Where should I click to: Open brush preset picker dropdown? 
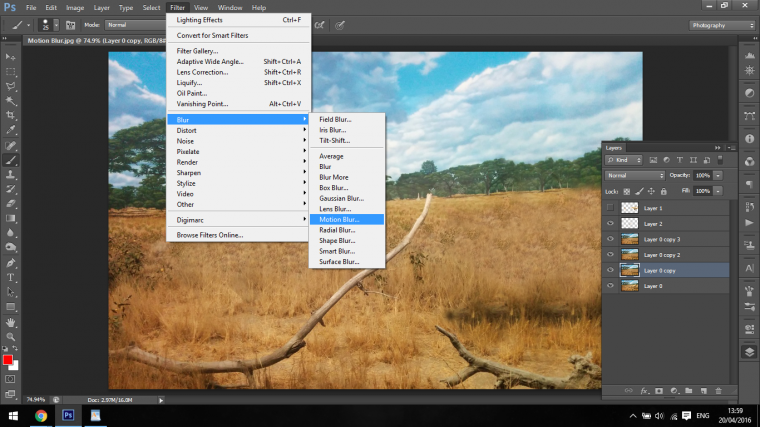pyautogui.click(x=56, y=25)
